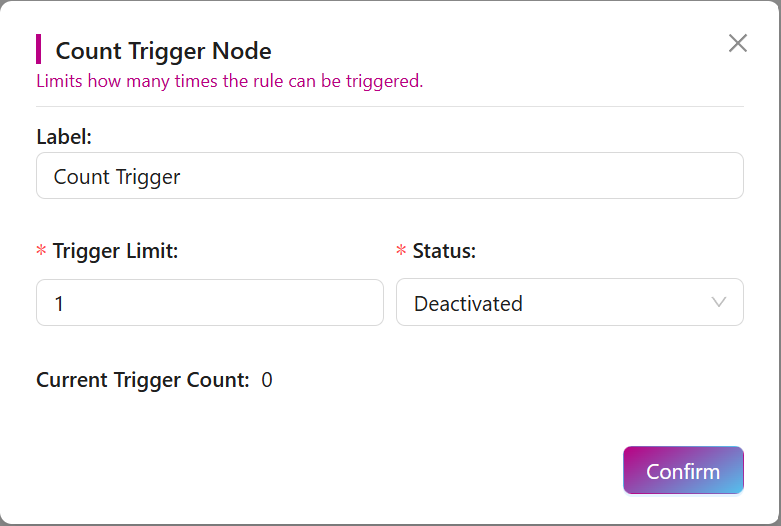This screenshot has width=781, height=526.
Task: Click the current trigger count value 0
Action: [267, 380]
